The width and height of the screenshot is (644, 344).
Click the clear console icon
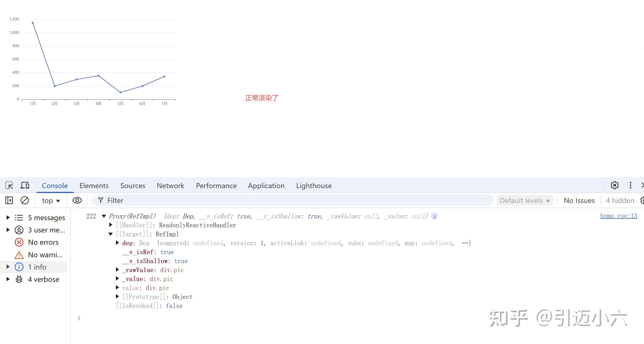point(25,200)
